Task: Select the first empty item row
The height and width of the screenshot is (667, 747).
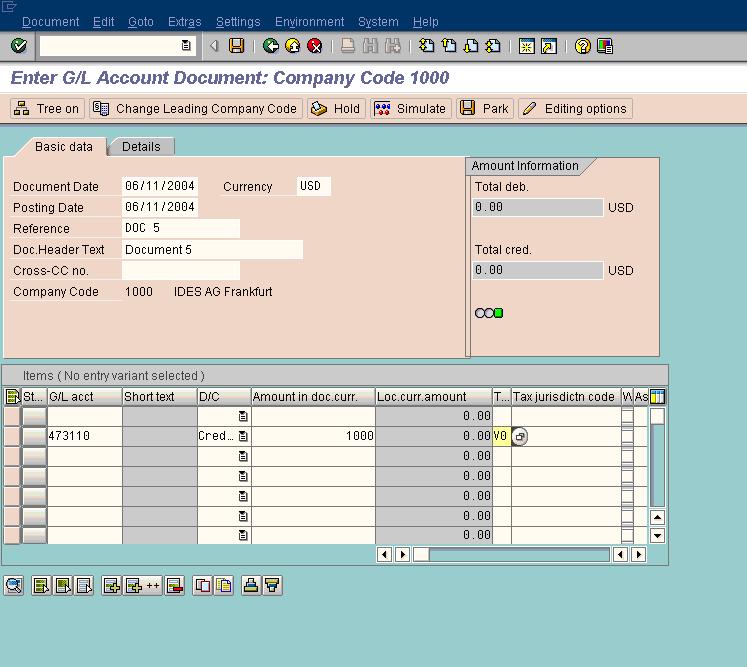Action: click(11, 416)
